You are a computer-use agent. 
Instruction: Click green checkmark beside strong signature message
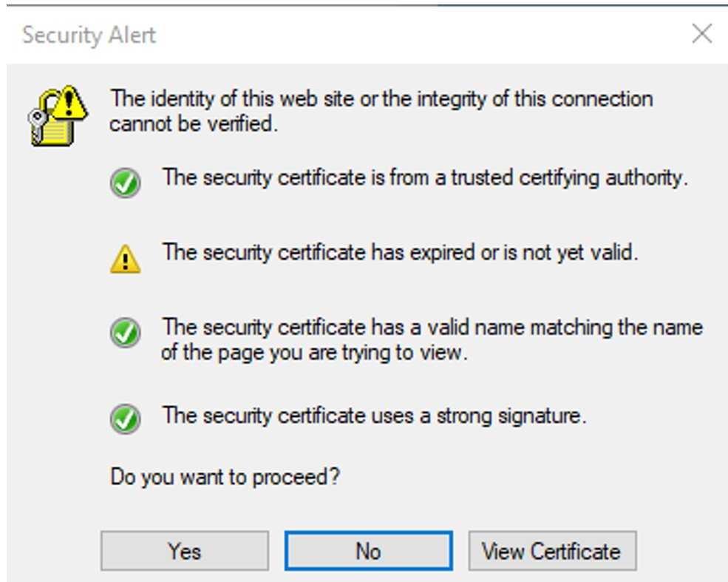tap(126, 419)
